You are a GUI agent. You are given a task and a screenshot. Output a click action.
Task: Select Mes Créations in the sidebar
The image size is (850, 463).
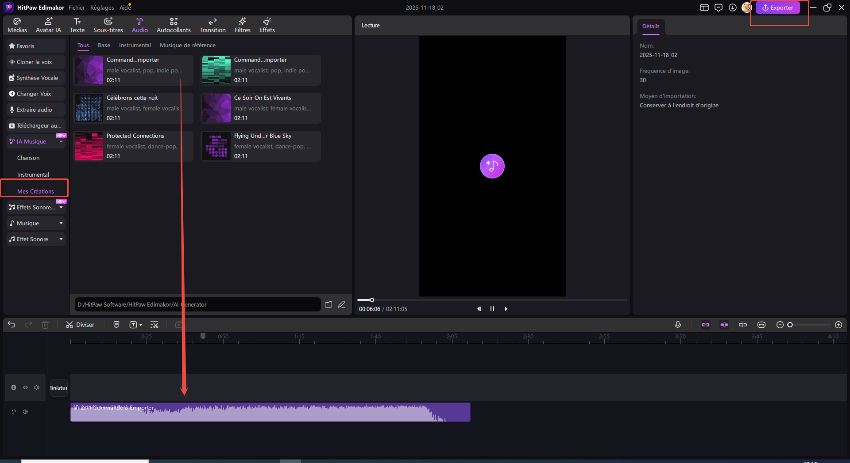[35, 191]
